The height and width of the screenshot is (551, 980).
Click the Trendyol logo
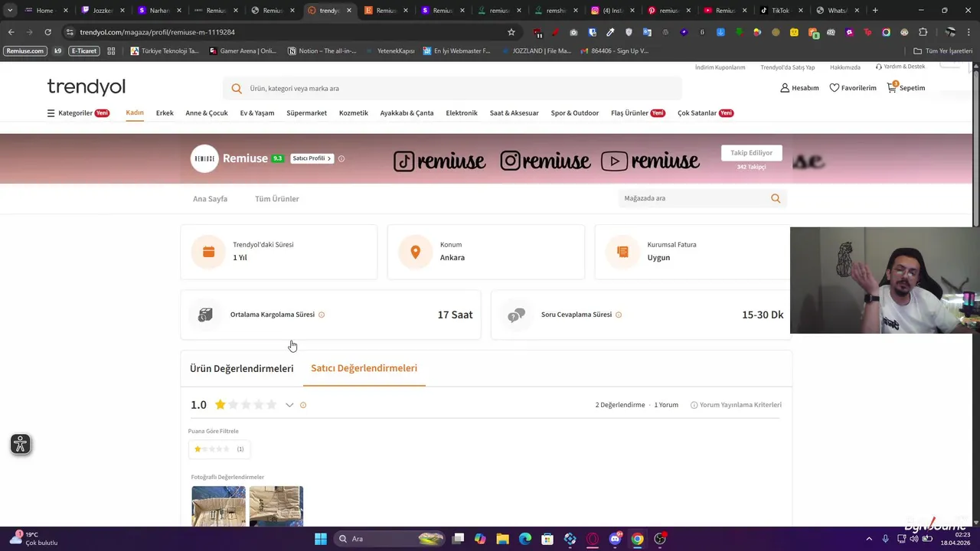tap(86, 87)
